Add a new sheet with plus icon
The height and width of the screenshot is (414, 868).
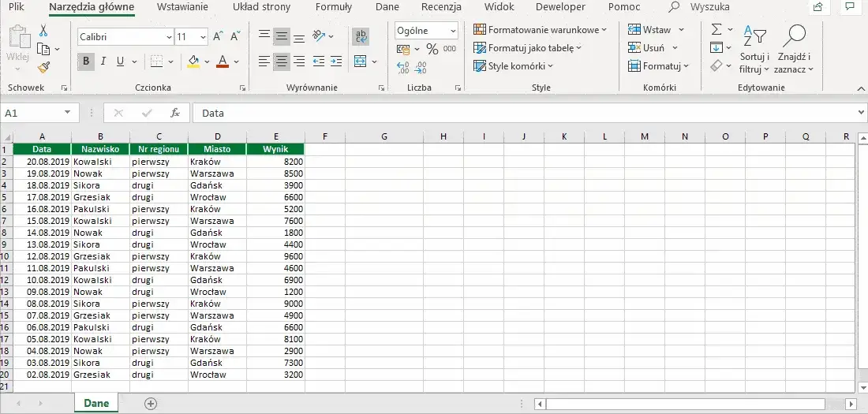click(x=151, y=404)
